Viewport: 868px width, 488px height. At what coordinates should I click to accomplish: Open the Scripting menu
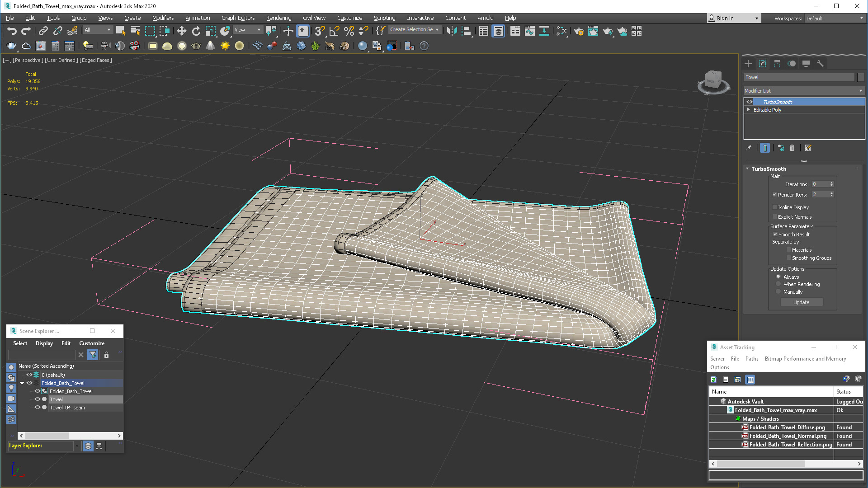pyautogui.click(x=384, y=18)
